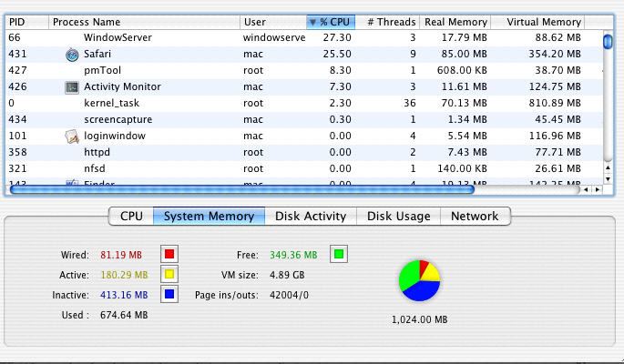Click the 1,024.00 MB total memory label
Viewport: 624px width, 364px height.
click(419, 319)
